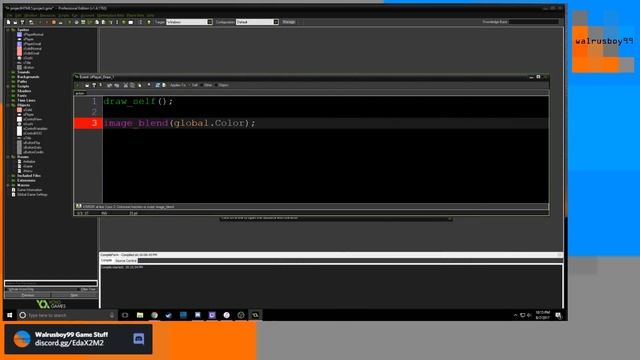Viewport: 640px width, 360px height.
Task: Click the Save project toolbar icon
Action: [22, 22]
